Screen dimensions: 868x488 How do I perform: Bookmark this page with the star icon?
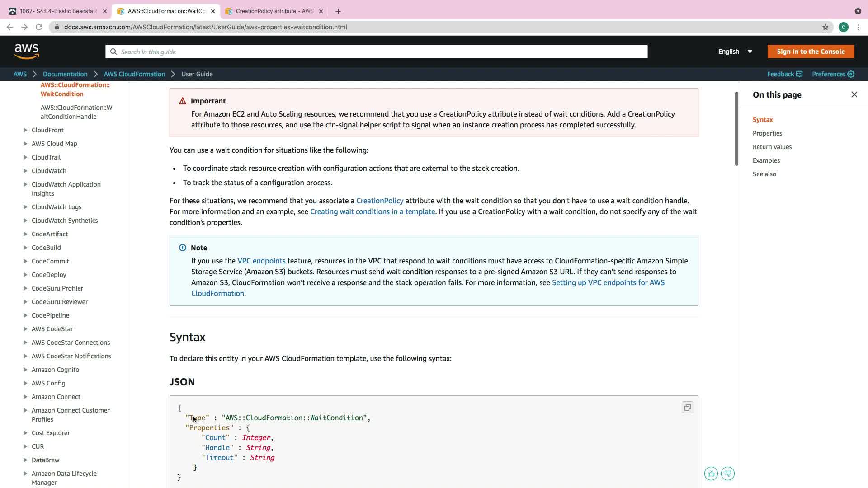825,27
